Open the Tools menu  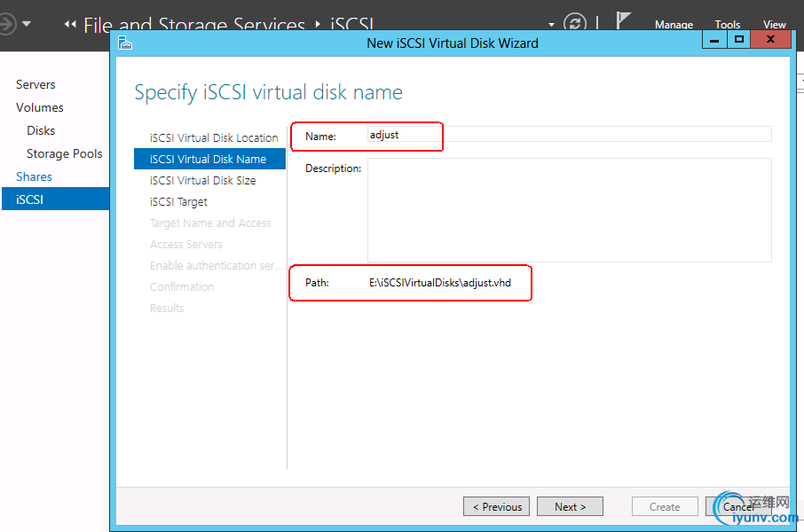[728, 25]
